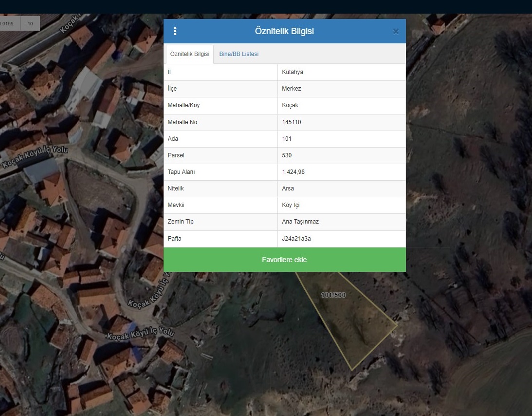Click the Kütahya value in İl row
The height and width of the screenshot is (416, 532).
pos(293,72)
